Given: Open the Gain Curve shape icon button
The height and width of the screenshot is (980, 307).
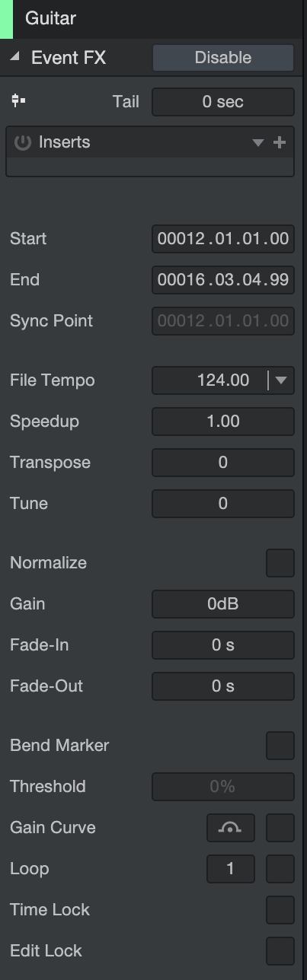Looking at the screenshot, I should 230,827.
